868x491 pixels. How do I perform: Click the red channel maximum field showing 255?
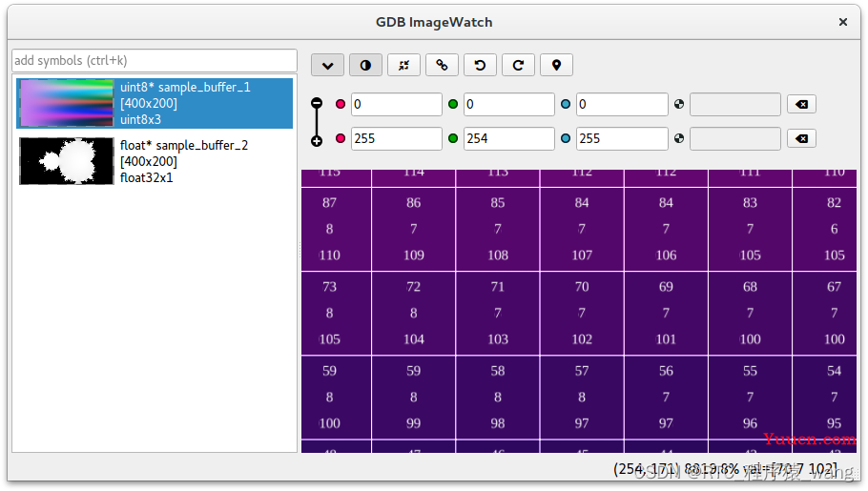pyautogui.click(x=397, y=138)
